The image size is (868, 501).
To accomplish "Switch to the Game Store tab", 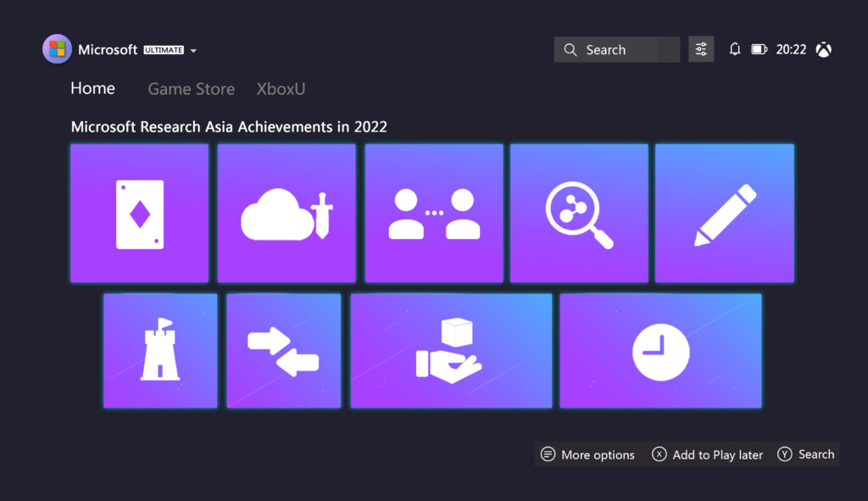I will pos(192,89).
